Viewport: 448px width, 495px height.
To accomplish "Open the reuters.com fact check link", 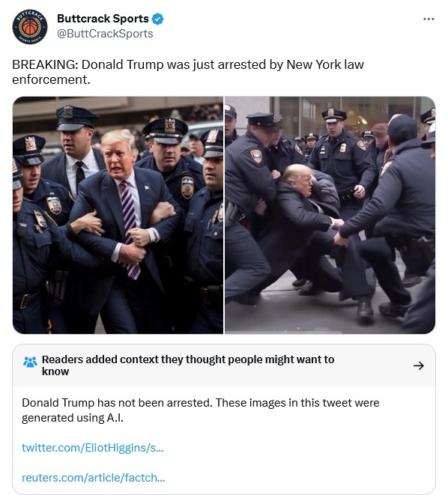I will (x=93, y=478).
